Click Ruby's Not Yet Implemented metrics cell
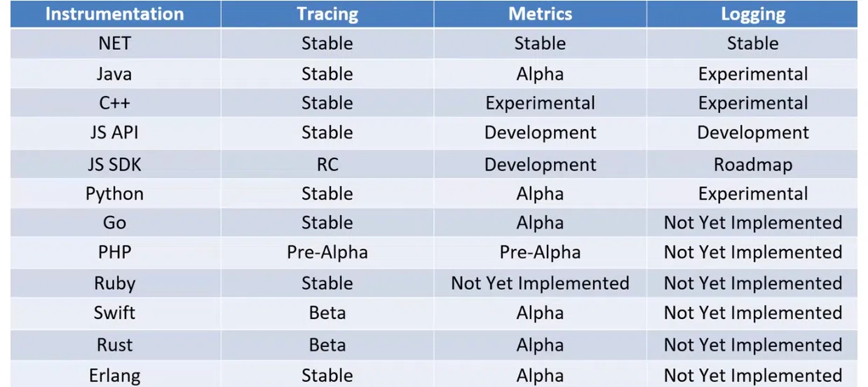The image size is (868, 387). coord(540,283)
